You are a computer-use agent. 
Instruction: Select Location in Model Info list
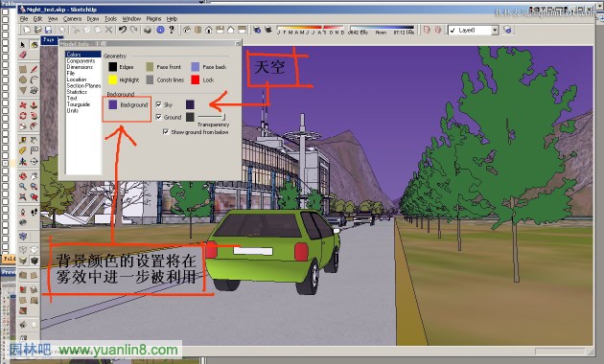tap(77, 80)
